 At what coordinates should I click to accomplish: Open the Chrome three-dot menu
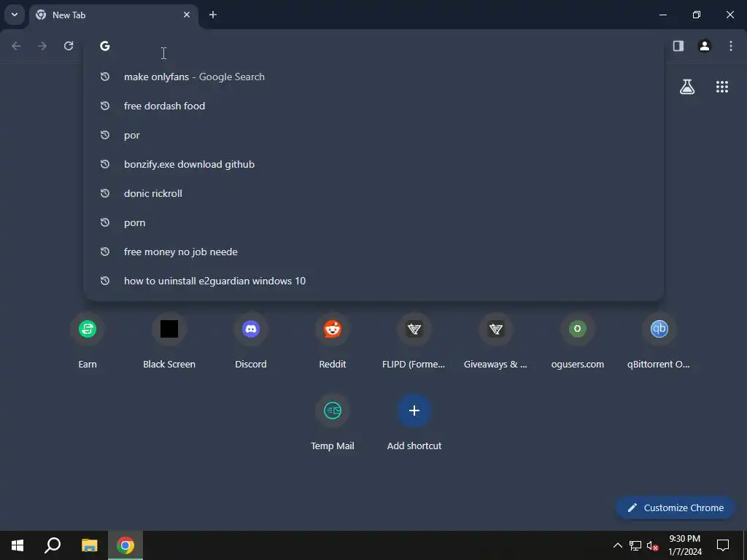coord(731,46)
